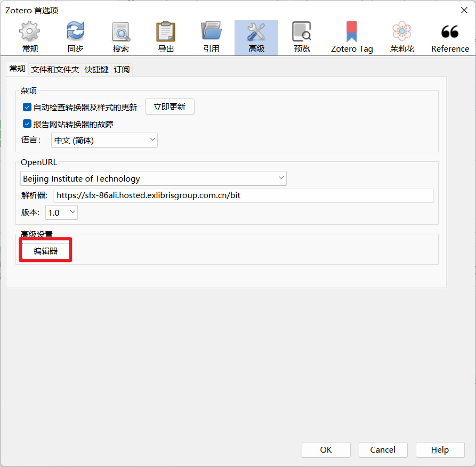
Task: Select the 搜索 preferences icon
Action: pyautogui.click(x=120, y=36)
